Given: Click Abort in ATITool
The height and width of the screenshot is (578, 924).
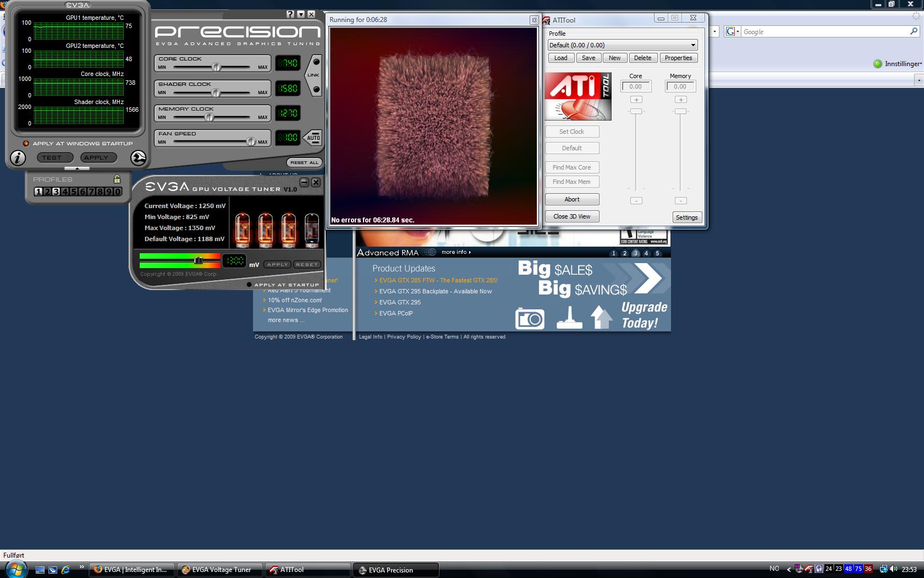Looking at the screenshot, I should pyautogui.click(x=572, y=199).
